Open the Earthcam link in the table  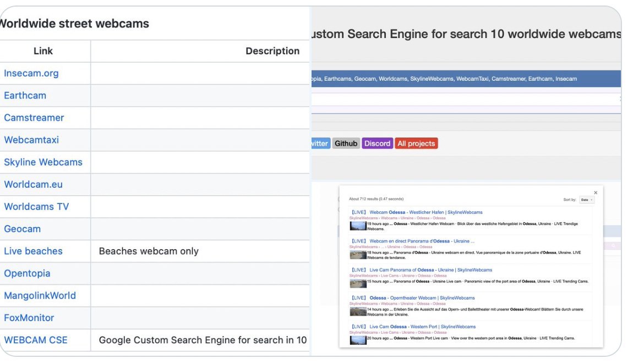tap(25, 95)
